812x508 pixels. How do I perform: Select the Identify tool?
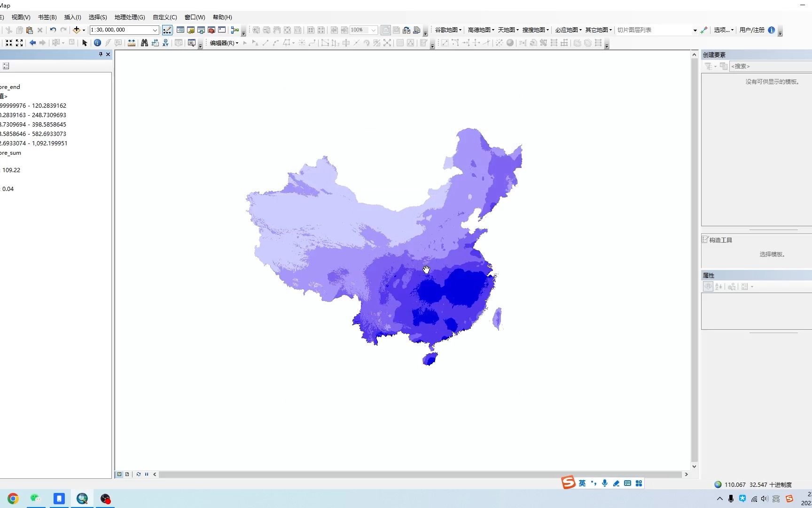coord(97,43)
